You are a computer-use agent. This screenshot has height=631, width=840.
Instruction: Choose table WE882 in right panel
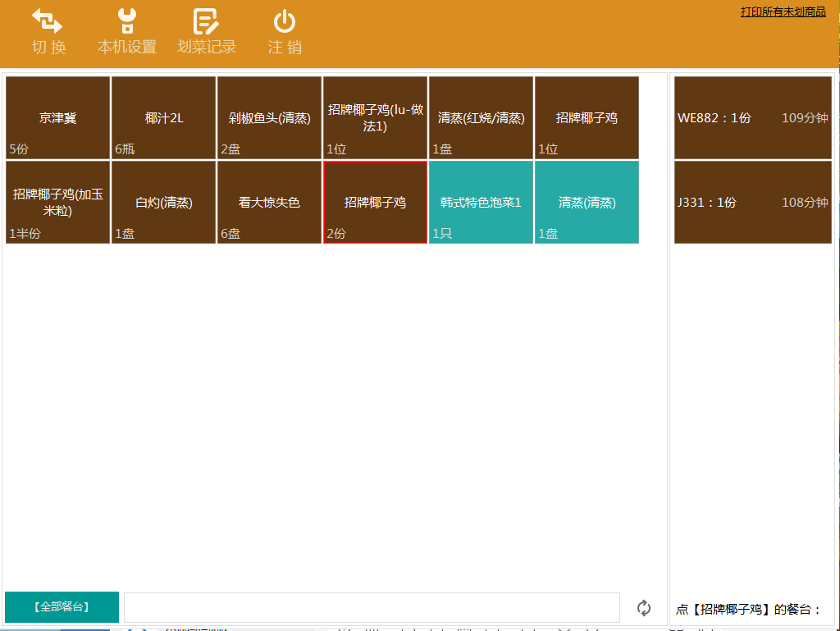(x=752, y=118)
